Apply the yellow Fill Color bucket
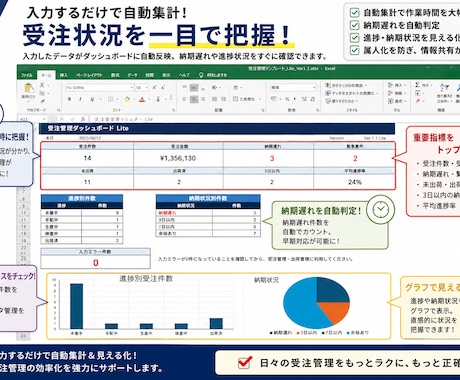Viewport: 460px width, 380px height. click(127, 99)
